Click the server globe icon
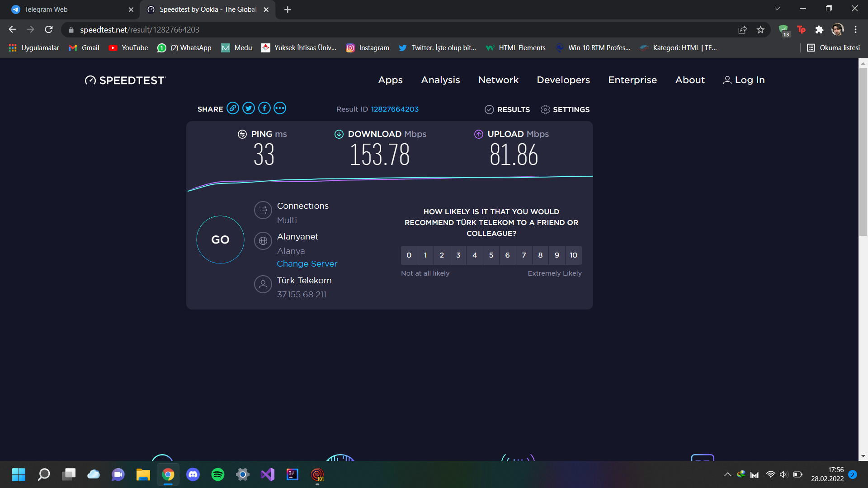 click(x=263, y=241)
